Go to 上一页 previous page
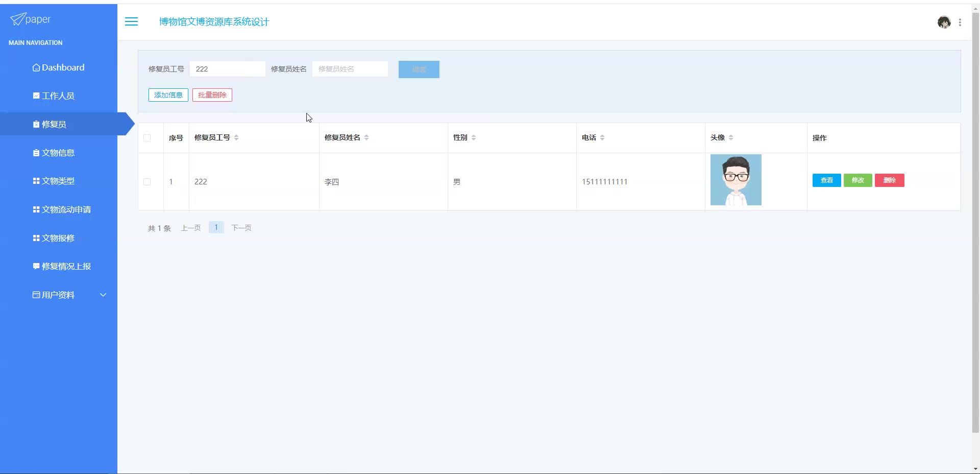 (191, 228)
